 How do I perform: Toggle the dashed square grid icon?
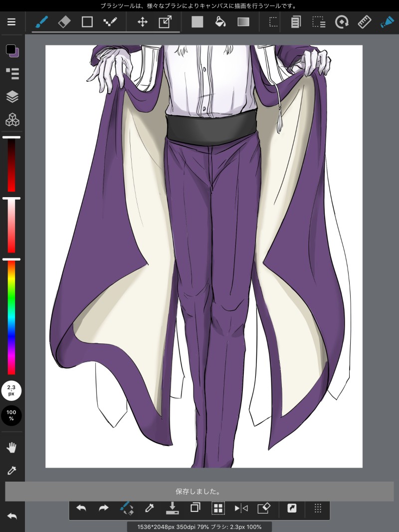[x=218, y=508]
